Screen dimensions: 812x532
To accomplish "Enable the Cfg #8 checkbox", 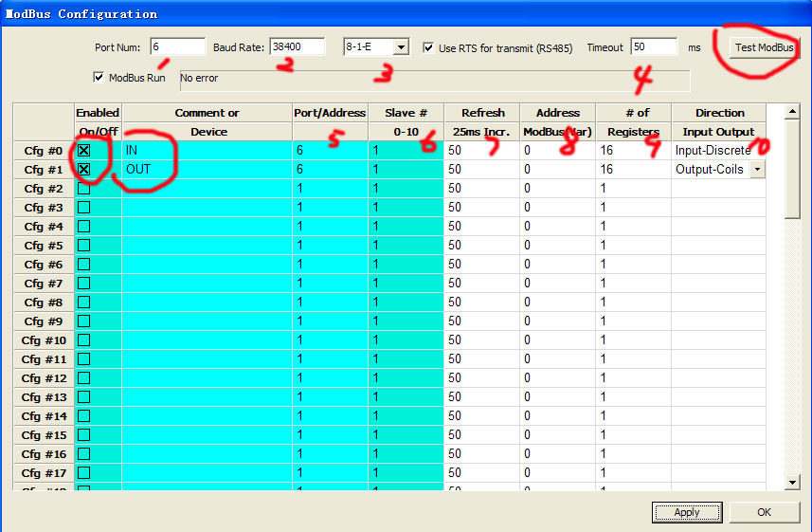I will [84, 303].
